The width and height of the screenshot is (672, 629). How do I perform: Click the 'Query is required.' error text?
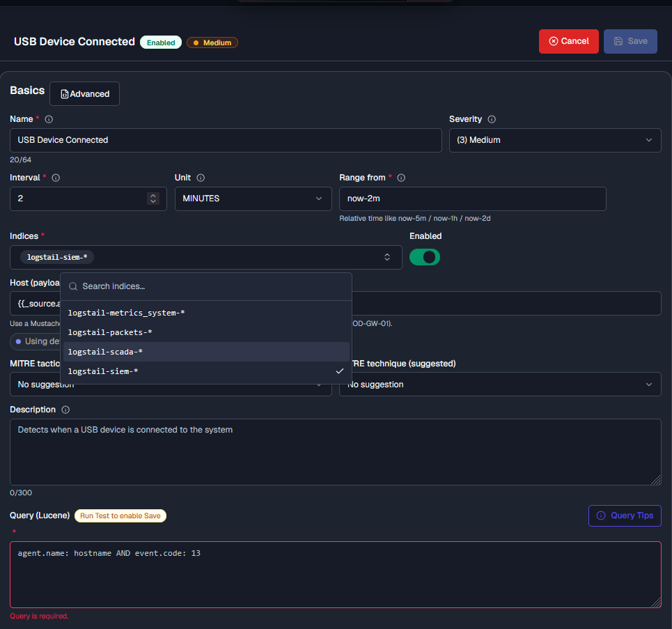pyautogui.click(x=39, y=616)
